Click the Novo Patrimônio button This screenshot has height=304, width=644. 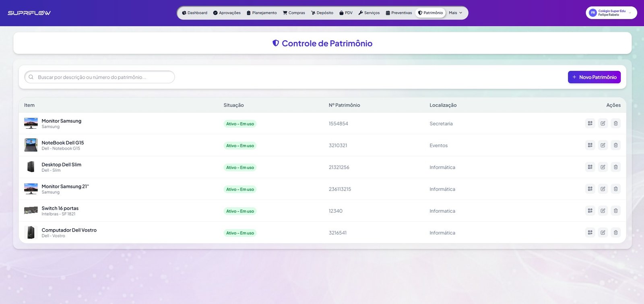[x=594, y=77]
